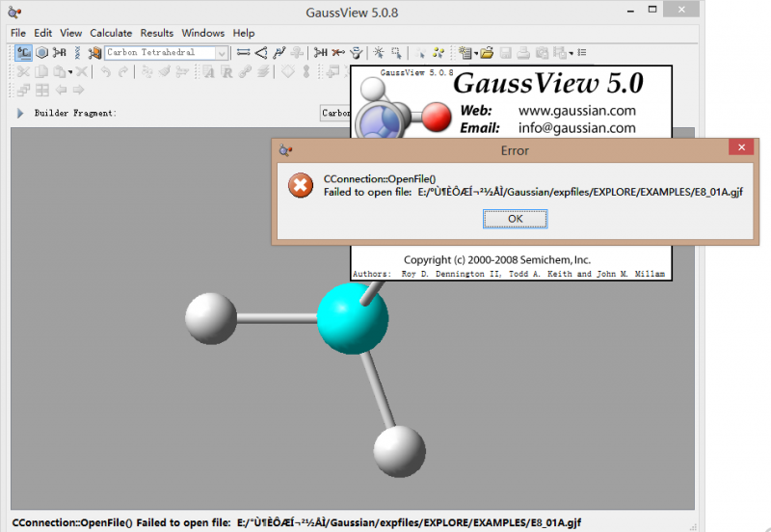Image resolution: width=771 pixels, height=532 pixels.
Task: Activate the Modify Bond tool
Action: tap(244, 52)
